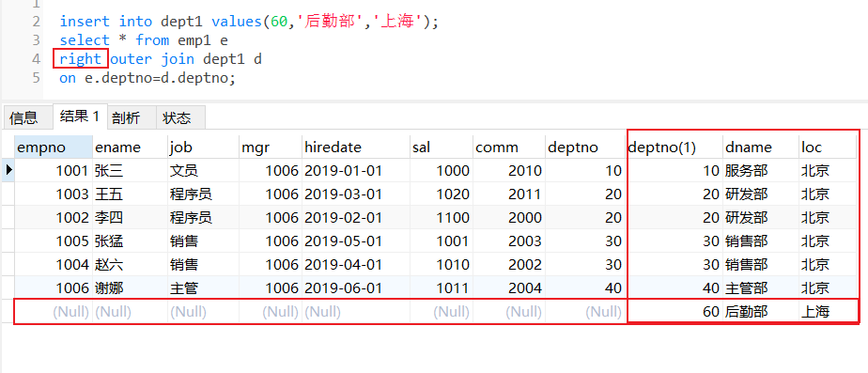
Task: Select the job cell 文员
Action: [203, 170]
